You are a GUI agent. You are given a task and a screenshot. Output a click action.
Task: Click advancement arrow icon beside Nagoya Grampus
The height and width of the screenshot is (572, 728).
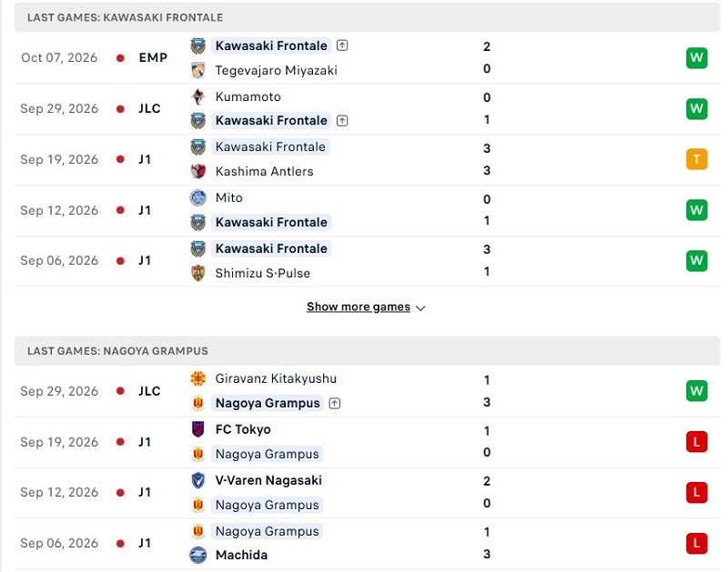pos(334,403)
